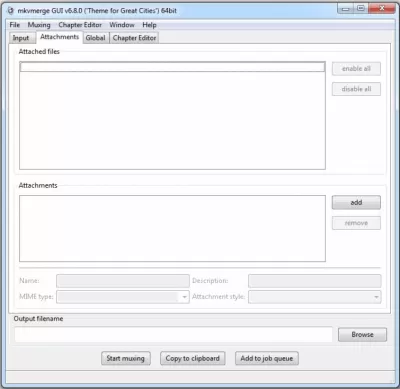Open the Window menu
The height and width of the screenshot is (389, 400).
[x=122, y=25]
